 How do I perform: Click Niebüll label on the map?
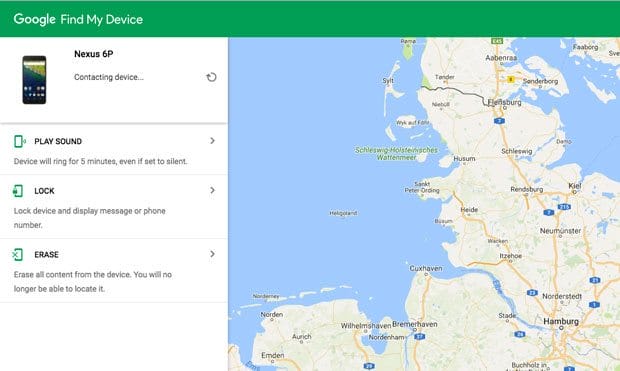click(x=440, y=104)
